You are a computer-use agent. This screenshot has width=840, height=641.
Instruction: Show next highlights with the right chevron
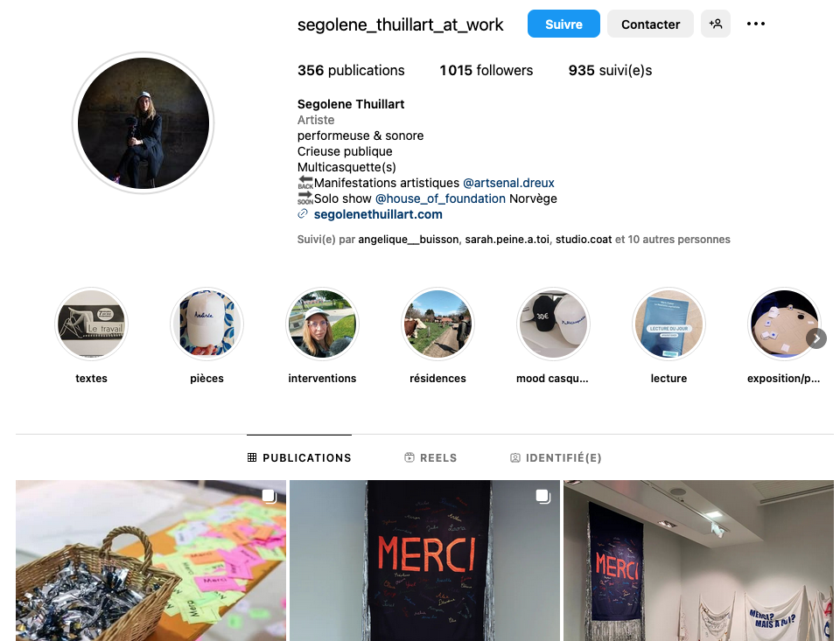[815, 338]
